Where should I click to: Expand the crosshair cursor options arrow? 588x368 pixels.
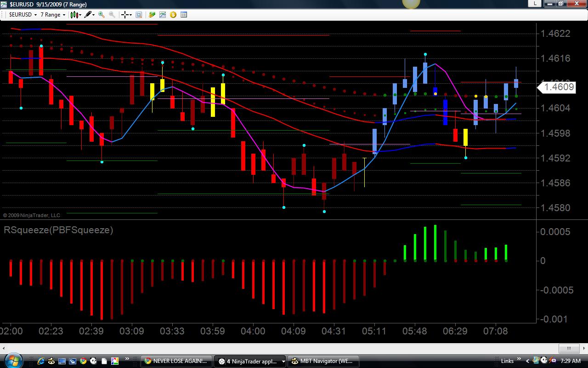(130, 15)
